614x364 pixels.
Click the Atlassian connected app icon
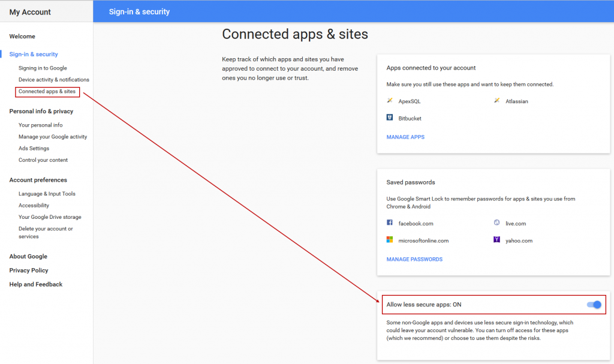pos(496,101)
